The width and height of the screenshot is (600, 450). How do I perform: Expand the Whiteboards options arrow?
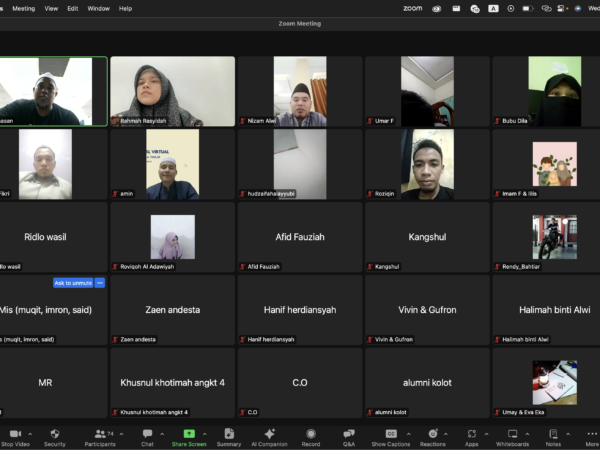pyautogui.click(x=527, y=434)
